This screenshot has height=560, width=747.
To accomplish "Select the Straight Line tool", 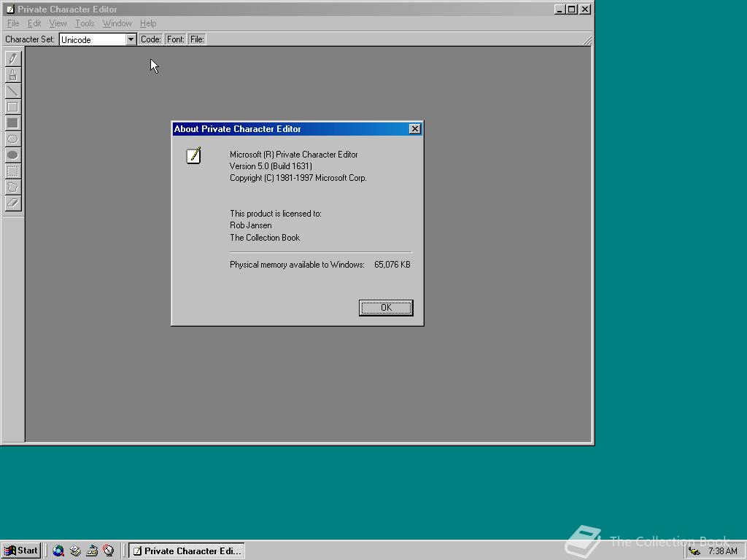I will 13,91.
